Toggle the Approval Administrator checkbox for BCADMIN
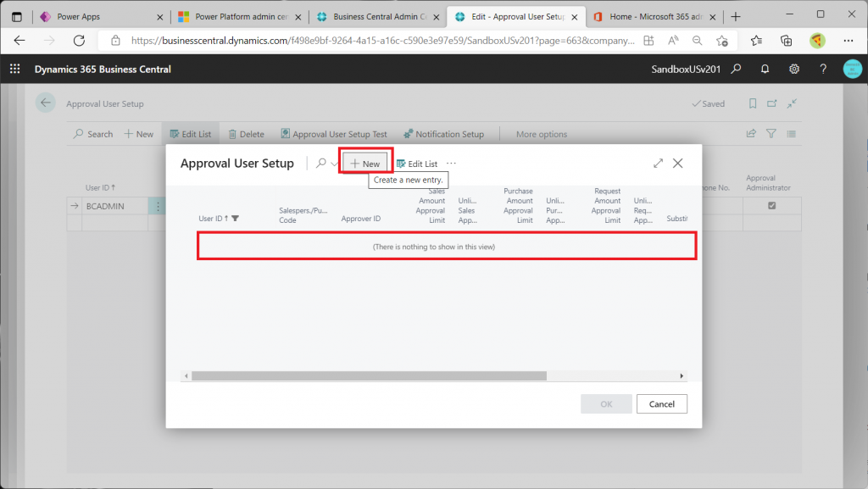 771,206
